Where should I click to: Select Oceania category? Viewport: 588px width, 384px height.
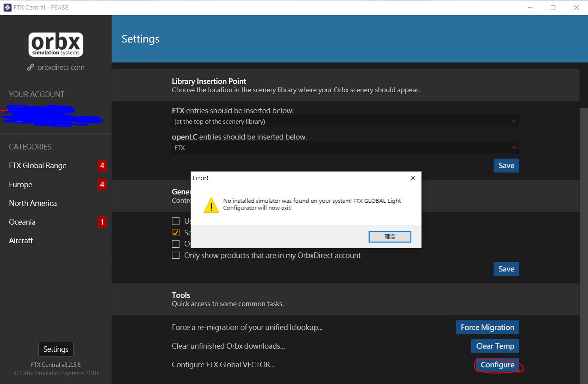pyautogui.click(x=22, y=222)
